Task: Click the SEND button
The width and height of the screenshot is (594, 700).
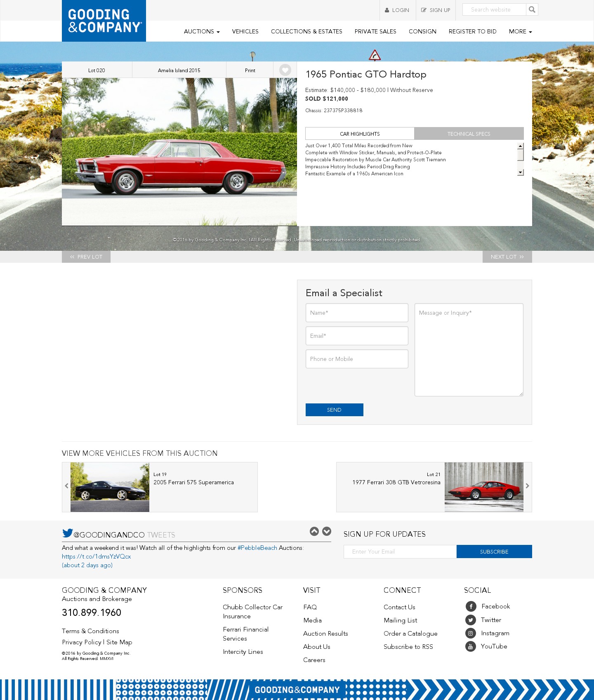Action: 335,410
